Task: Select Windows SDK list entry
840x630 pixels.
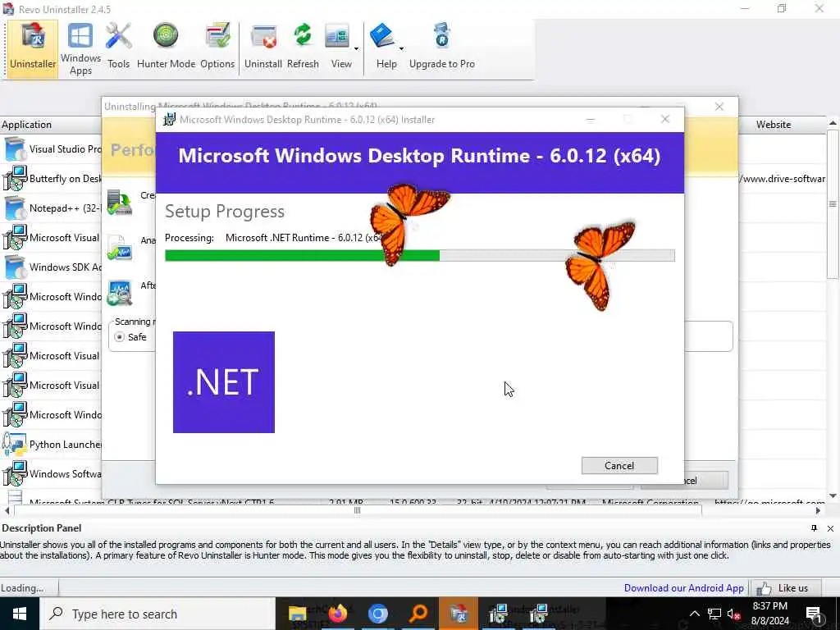Action: click(x=51, y=267)
